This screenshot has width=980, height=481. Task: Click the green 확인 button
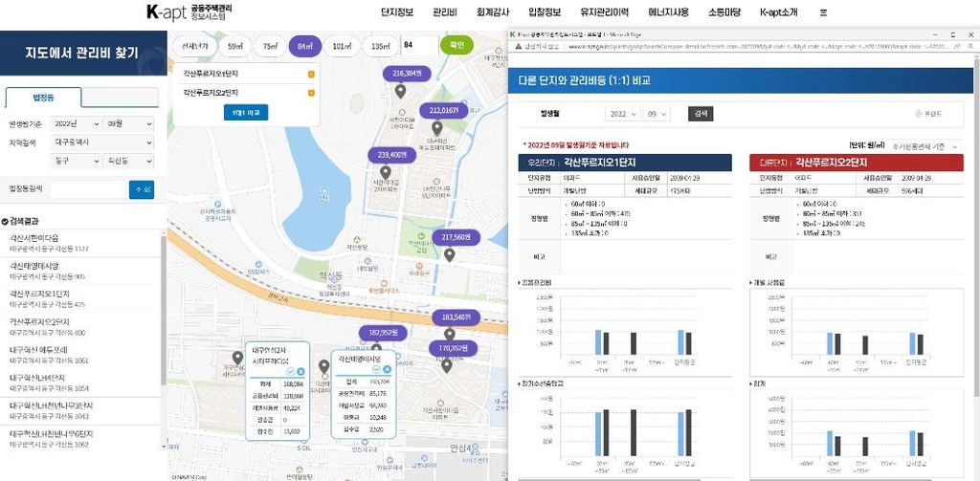(456, 44)
